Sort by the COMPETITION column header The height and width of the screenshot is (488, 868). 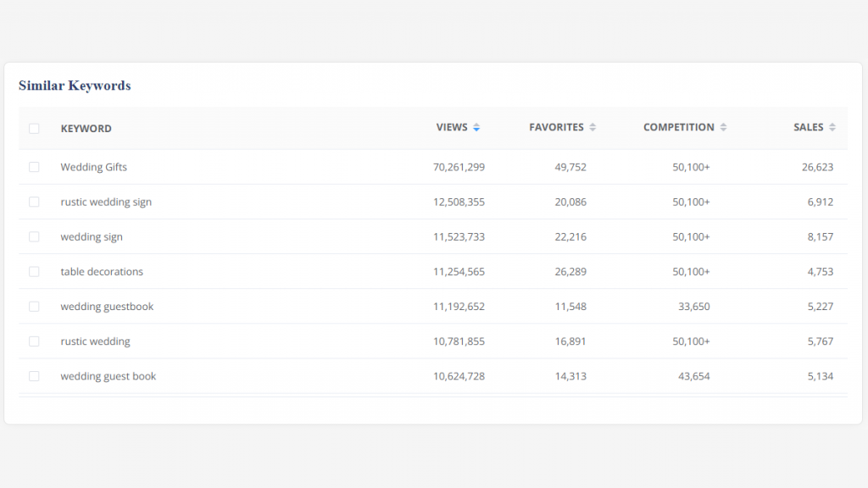[678, 127]
